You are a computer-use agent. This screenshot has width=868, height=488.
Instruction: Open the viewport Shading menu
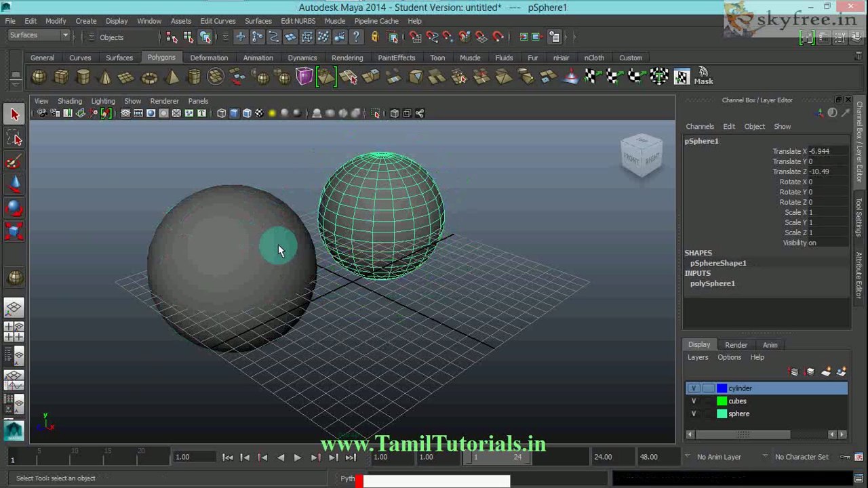[x=69, y=101]
